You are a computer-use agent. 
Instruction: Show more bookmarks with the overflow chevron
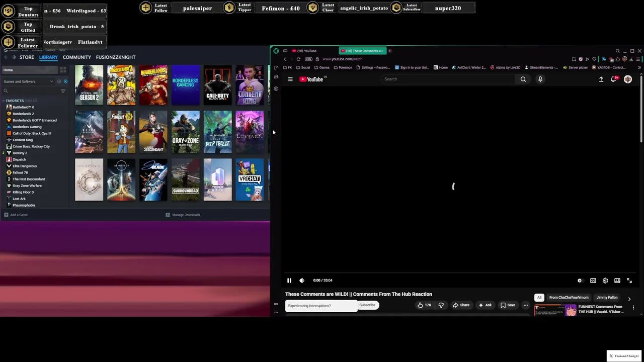coord(639,67)
